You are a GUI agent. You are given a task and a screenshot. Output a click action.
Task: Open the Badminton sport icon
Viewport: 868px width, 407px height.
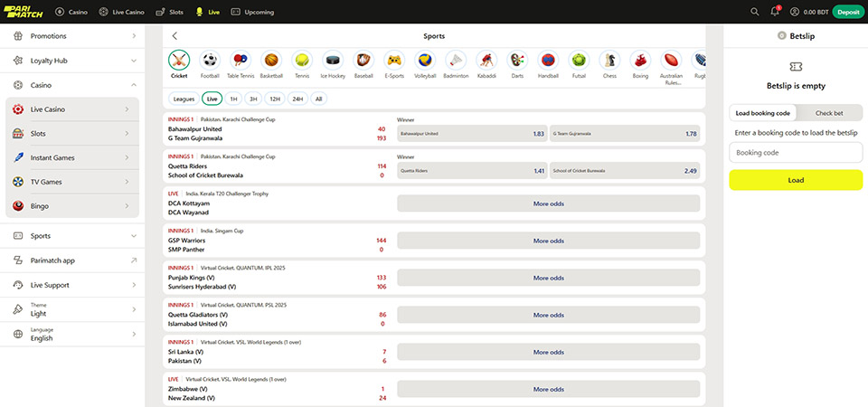coord(456,60)
